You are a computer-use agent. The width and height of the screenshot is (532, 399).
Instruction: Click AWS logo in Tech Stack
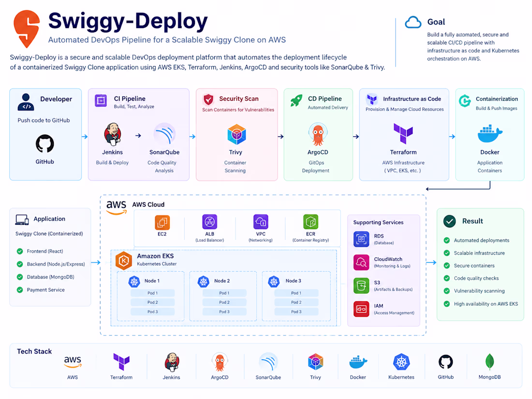(73, 362)
